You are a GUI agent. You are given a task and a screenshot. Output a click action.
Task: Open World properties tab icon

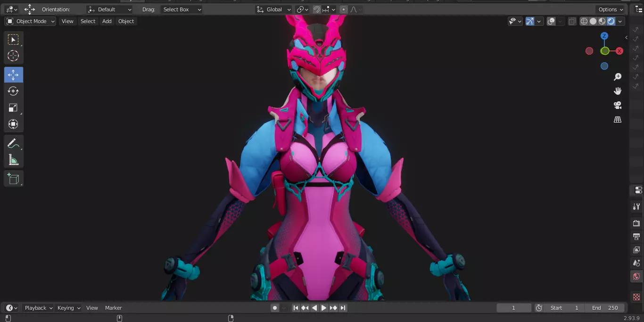click(x=636, y=276)
